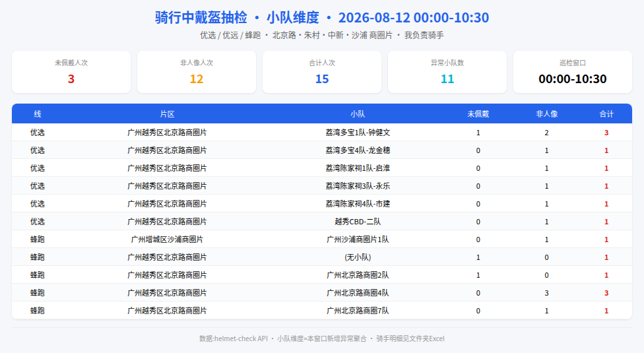Click the 异常小队数 summary card
Viewport: 644px width, 353px height.
click(x=447, y=72)
